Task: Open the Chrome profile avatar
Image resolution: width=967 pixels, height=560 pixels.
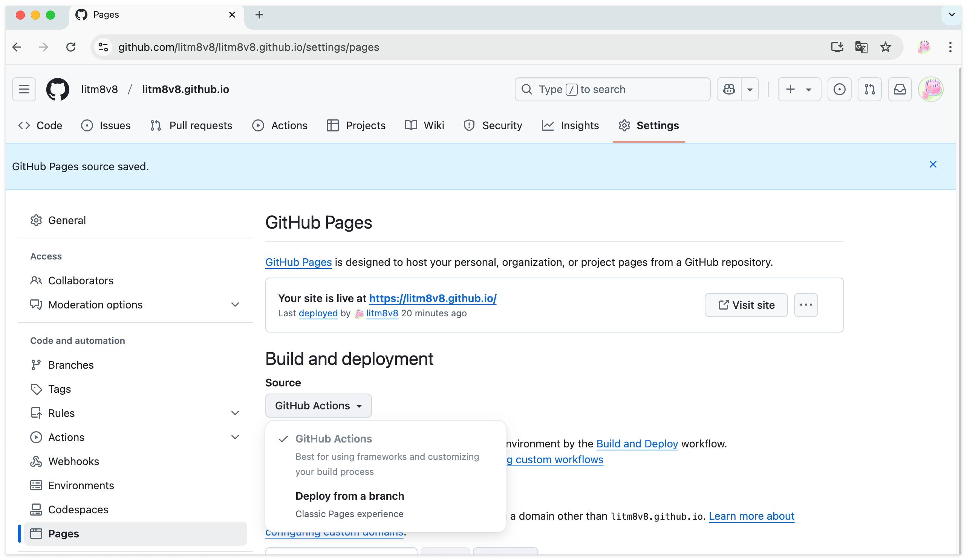Action: [924, 47]
